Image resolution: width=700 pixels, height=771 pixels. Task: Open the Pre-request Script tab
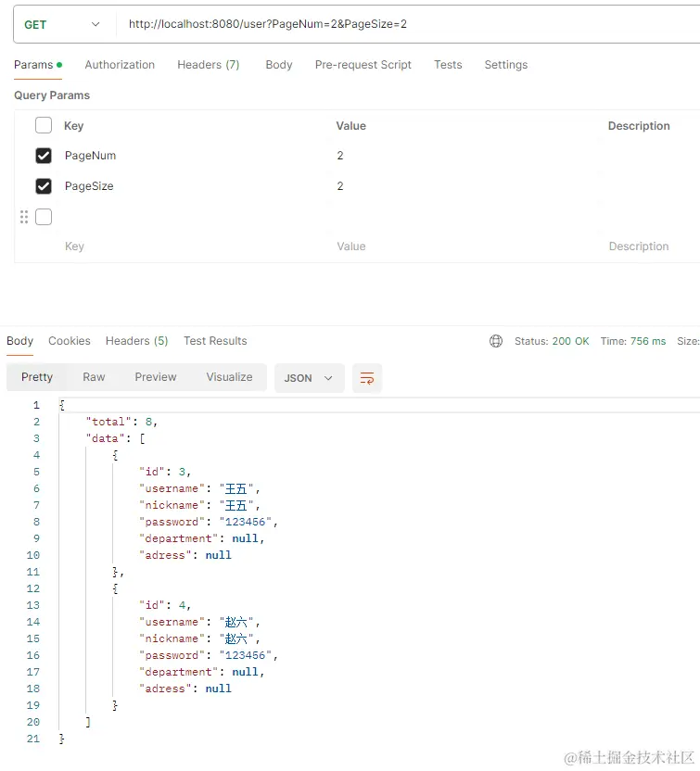coord(363,65)
